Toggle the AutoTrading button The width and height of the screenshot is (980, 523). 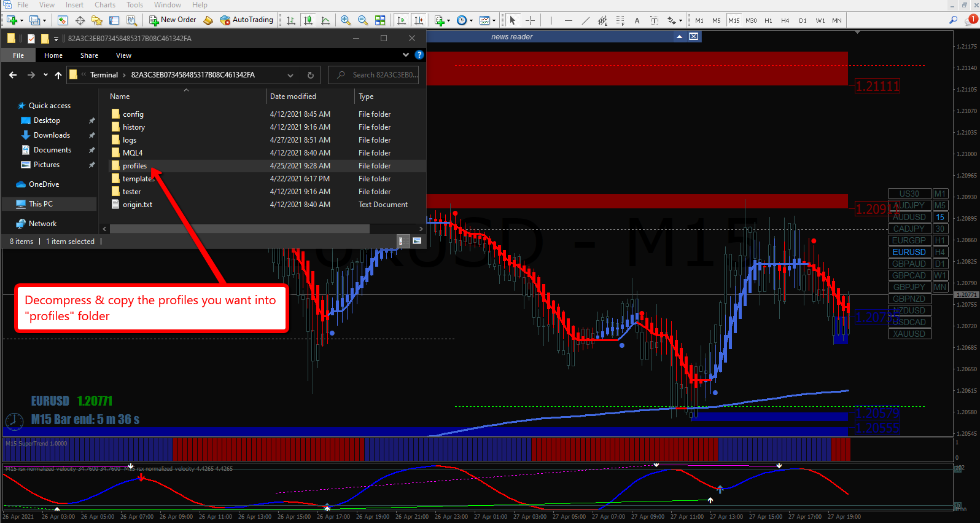[246, 20]
